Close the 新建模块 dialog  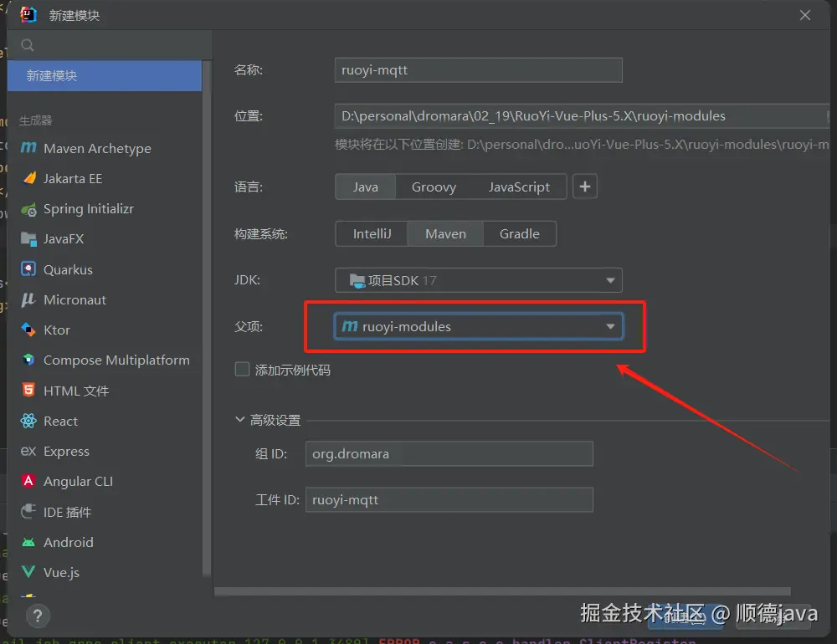[805, 15]
